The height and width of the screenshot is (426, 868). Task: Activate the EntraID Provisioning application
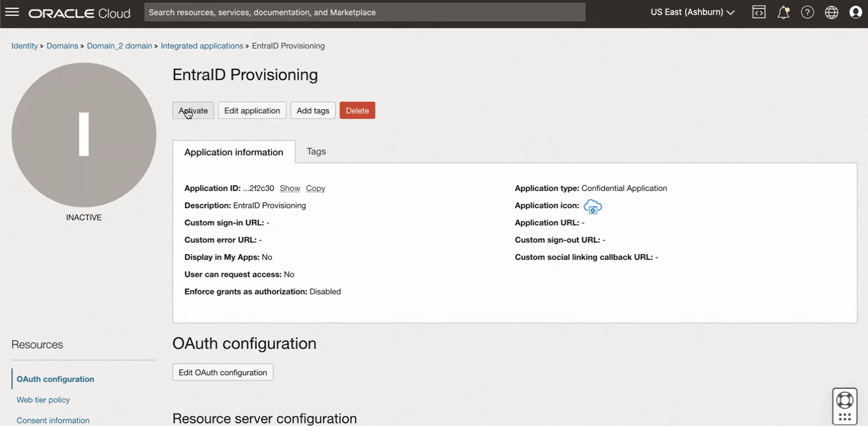pyautogui.click(x=193, y=110)
